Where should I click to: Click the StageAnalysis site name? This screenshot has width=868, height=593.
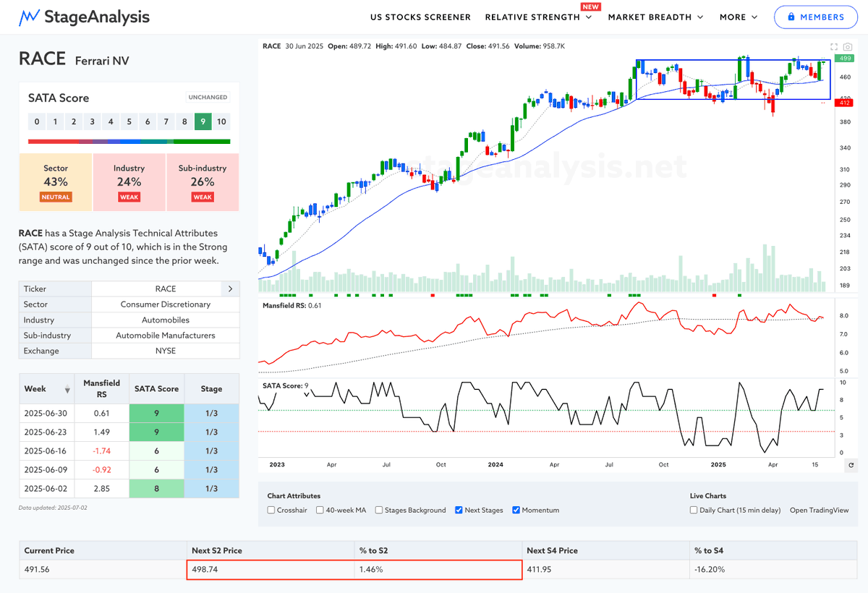[x=97, y=16]
